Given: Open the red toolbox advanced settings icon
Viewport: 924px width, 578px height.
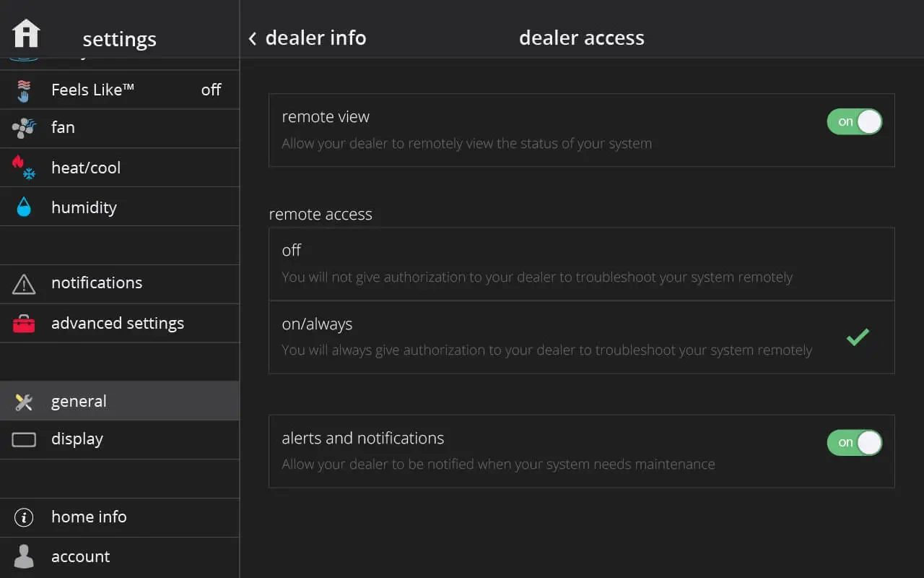Looking at the screenshot, I should pos(24,324).
